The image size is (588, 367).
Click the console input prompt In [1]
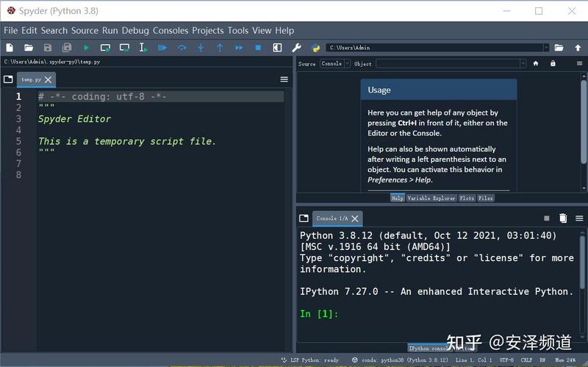tap(319, 314)
